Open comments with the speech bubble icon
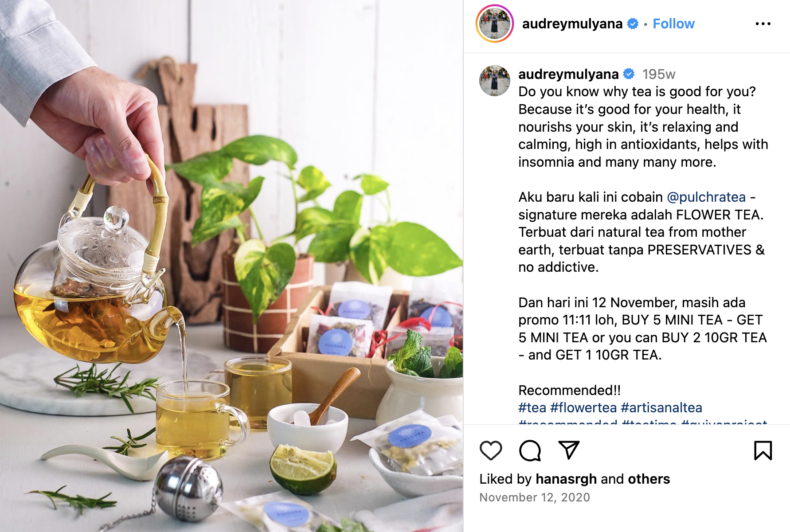The height and width of the screenshot is (532, 790). click(x=530, y=450)
